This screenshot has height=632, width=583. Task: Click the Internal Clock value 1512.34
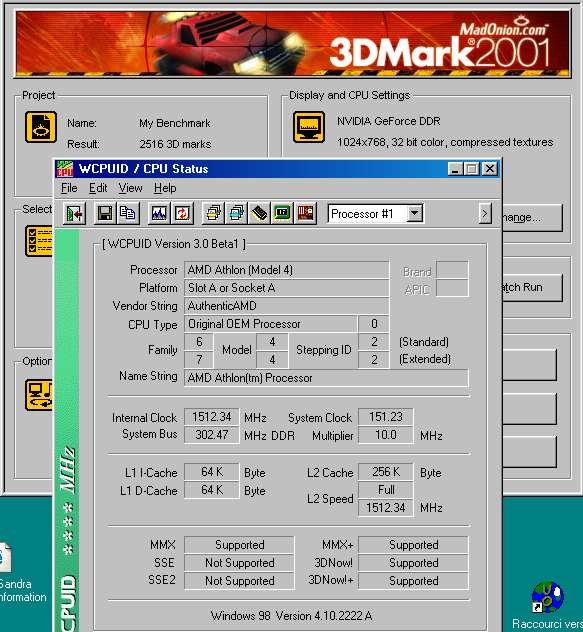pos(212,417)
